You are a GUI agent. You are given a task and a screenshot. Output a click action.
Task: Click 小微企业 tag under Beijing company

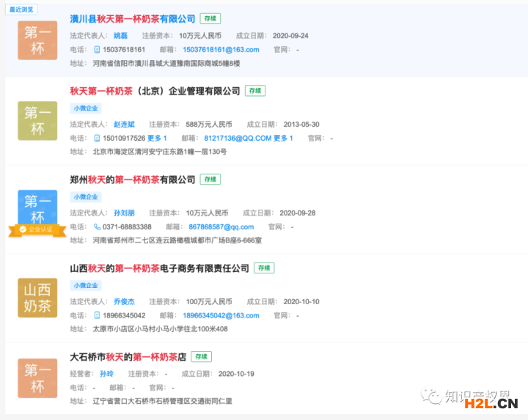(86, 108)
